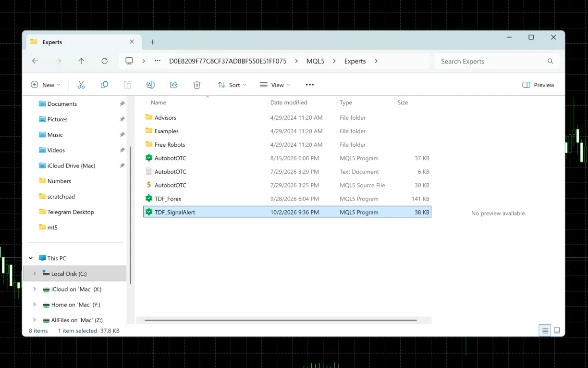The image size is (588, 368).
Task: Click the Rename icon in toolbar
Action: click(x=150, y=85)
